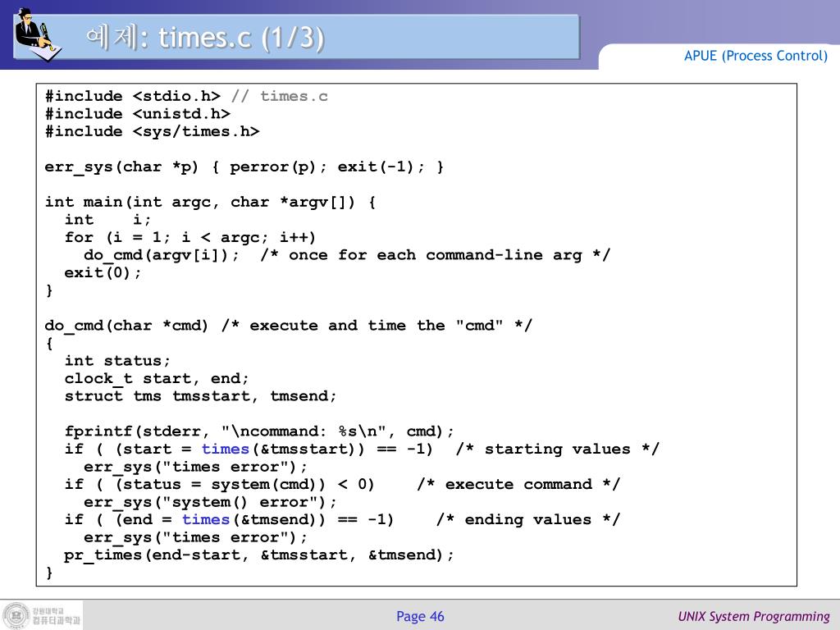Click 'UNIX System Programming' footer text
Viewport: 840px width, 630px height.
pyautogui.click(x=754, y=617)
